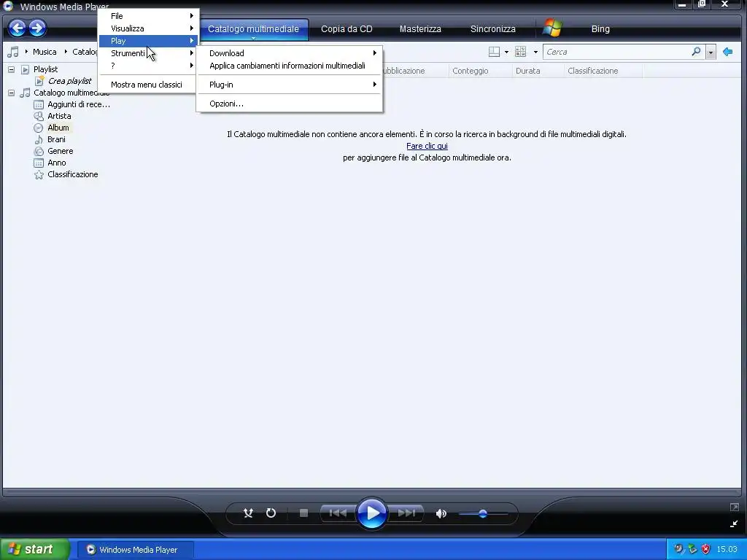Collapse the Catalogo multimediale tree node
Viewport: 747px width, 560px height.
pos(11,93)
